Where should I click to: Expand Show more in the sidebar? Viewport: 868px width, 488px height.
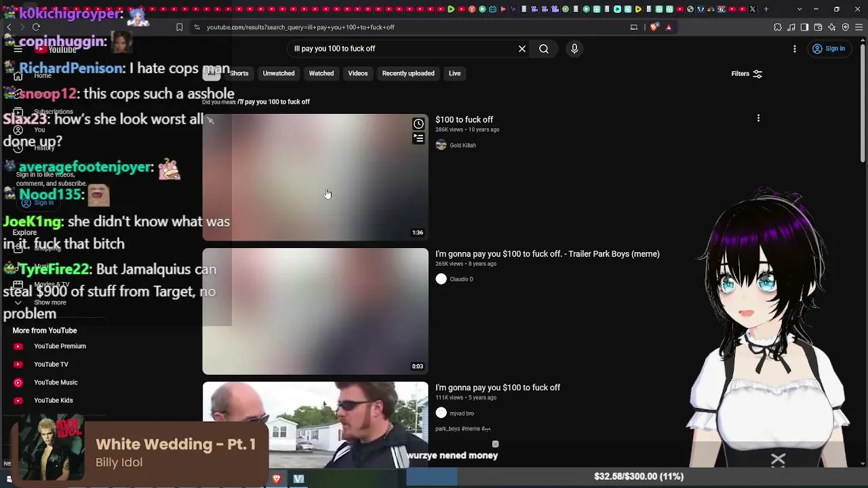pyautogui.click(x=50, y=303)
